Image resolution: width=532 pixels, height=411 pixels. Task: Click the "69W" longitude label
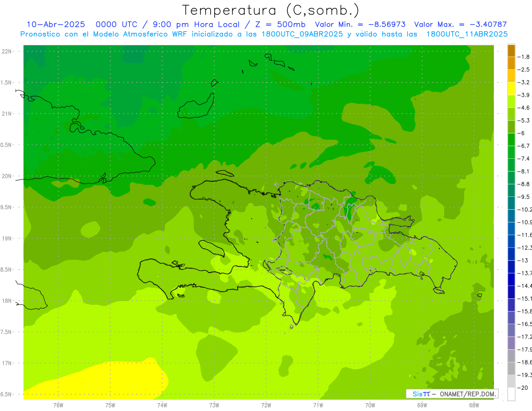(422, 405)
